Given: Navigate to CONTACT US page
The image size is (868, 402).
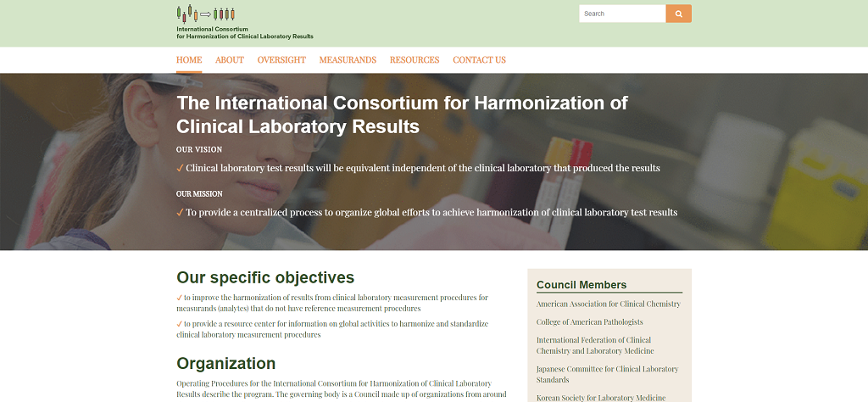Looking at the screenshot, I should (479, 60).
